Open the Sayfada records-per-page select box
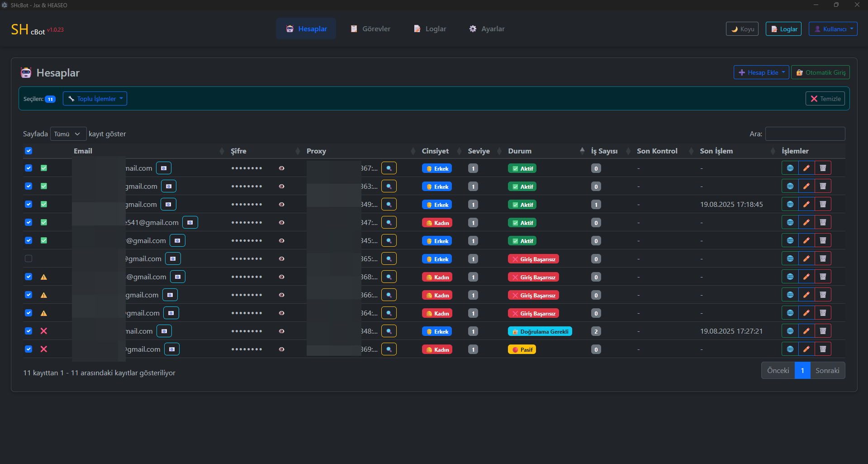 tap(68, 134)
